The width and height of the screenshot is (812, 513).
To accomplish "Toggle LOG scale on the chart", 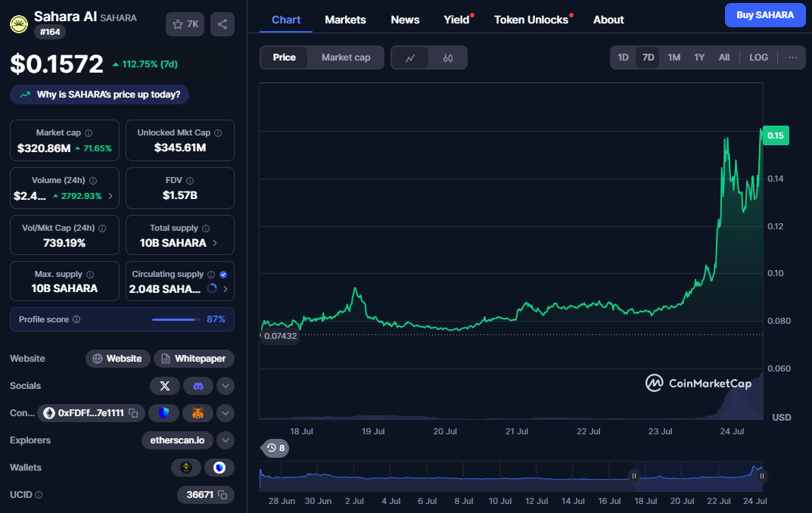I will coord(759,58).
